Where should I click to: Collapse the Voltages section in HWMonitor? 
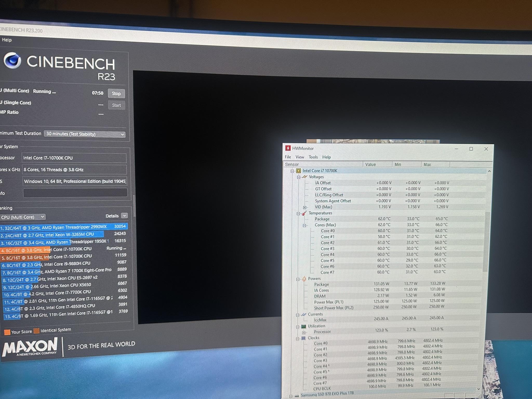[298, 177]
